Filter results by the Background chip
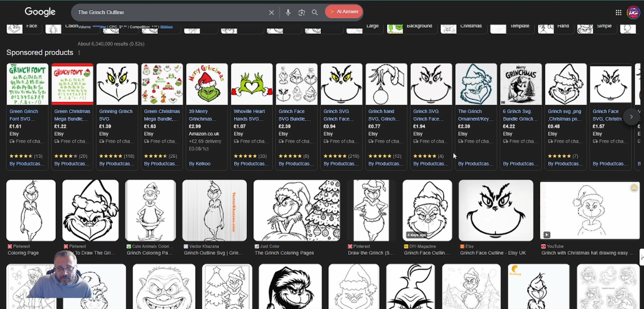 [x=411, y=27]
